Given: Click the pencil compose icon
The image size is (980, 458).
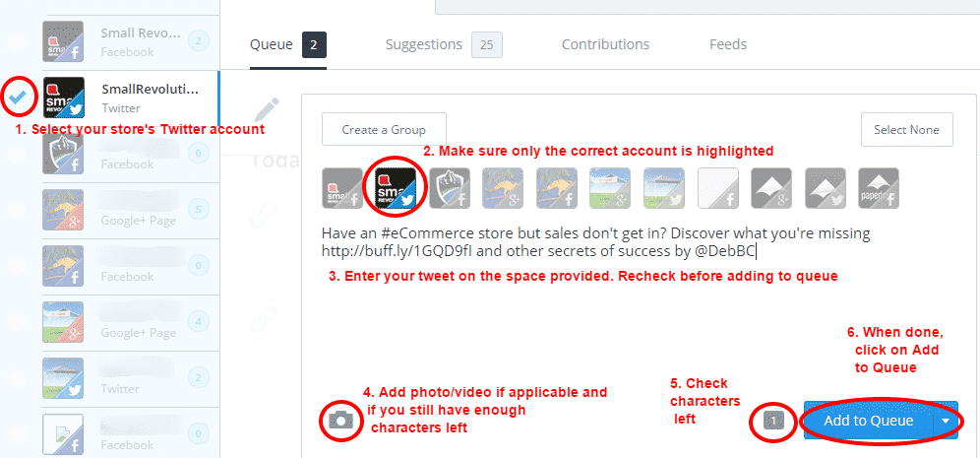Looking at the screenshot, I should coord(268,110).
